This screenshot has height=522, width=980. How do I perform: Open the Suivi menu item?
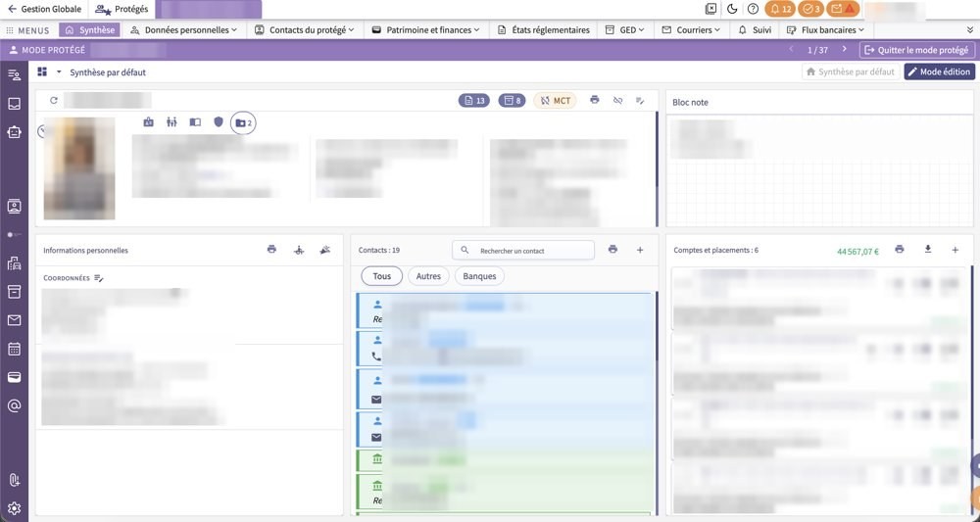[x=755, y=30]
